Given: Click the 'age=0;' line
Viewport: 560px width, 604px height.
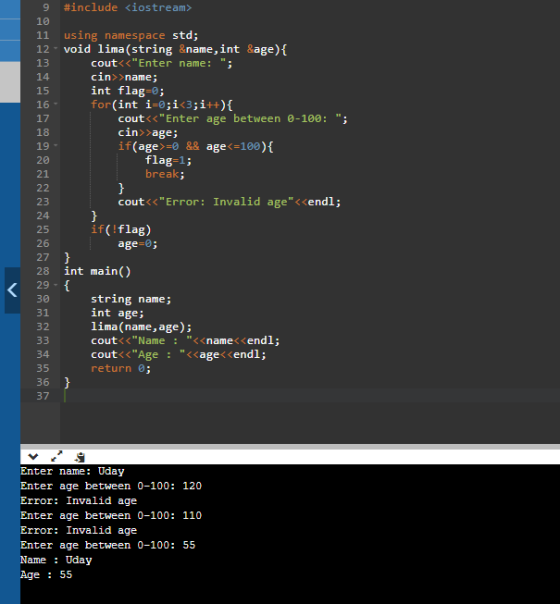Looking at the screenshot, I should 138,243.
